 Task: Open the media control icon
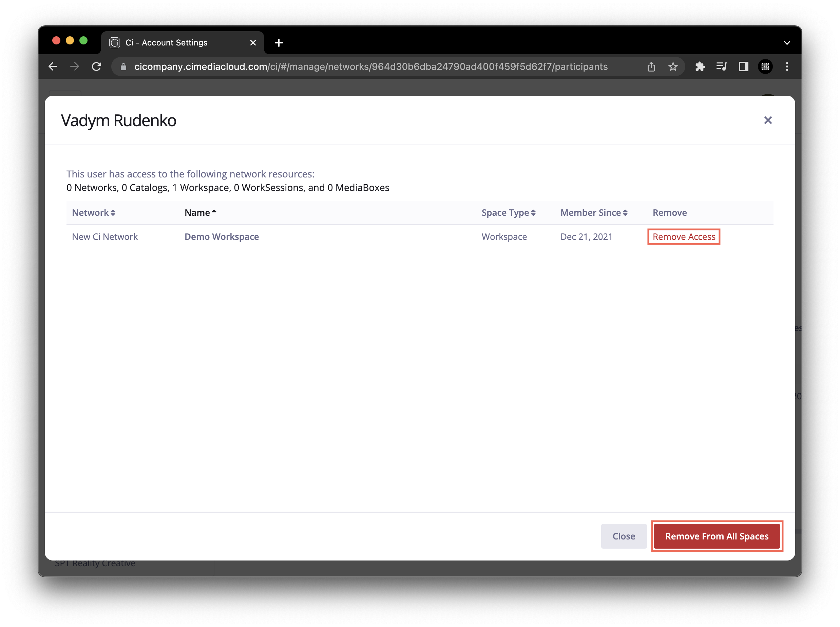click(721, 67)
